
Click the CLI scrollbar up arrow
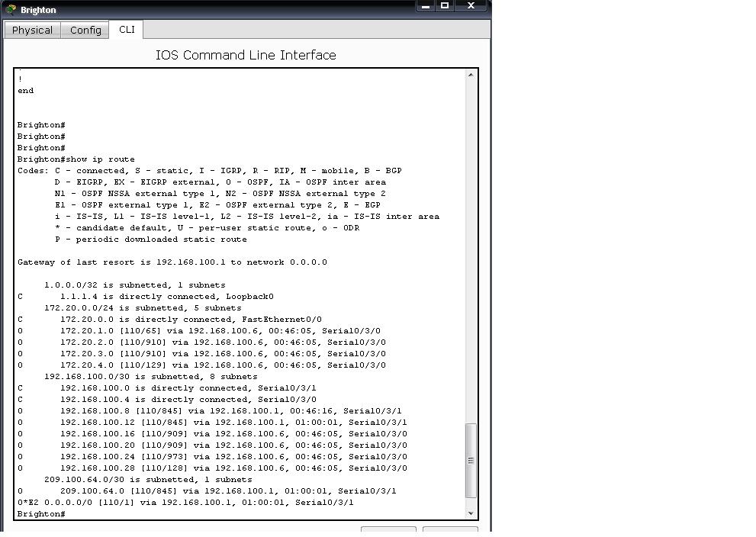471,76
